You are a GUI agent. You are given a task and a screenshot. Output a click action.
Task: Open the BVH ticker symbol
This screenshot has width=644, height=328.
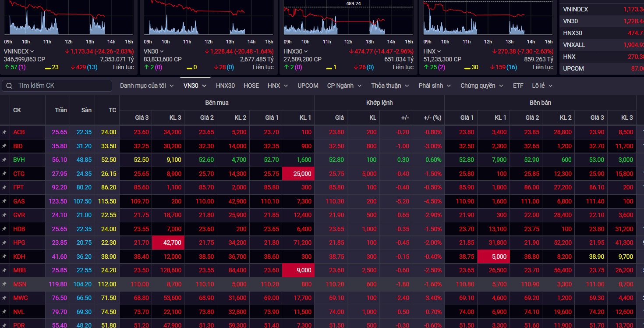pos(19,160)
